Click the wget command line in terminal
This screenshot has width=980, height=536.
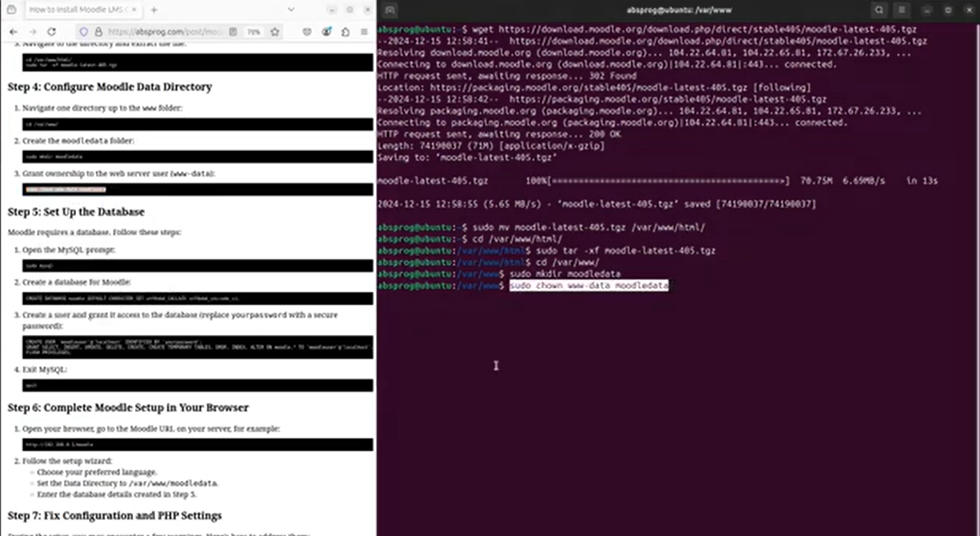click(647, 29)
